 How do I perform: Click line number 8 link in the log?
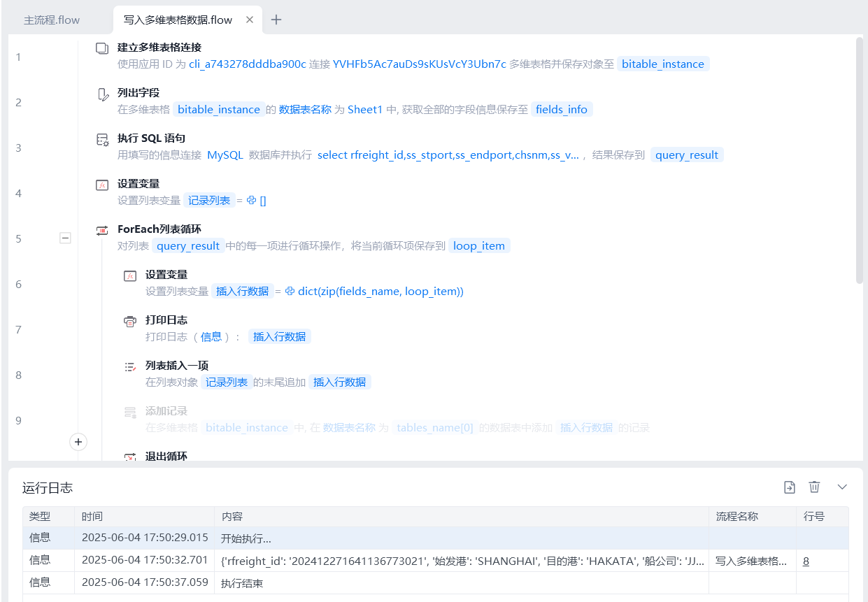click(x=806, y=561)
